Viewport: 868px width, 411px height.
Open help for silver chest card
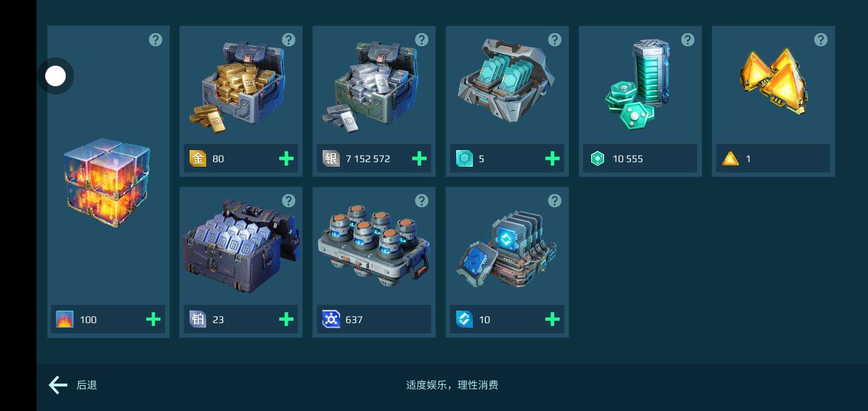coord(421,39)
